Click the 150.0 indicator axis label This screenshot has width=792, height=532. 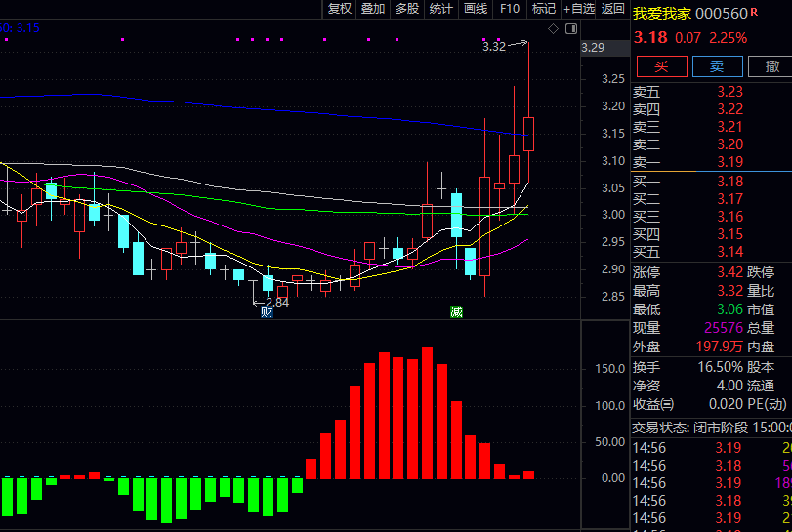coord(610,369)
